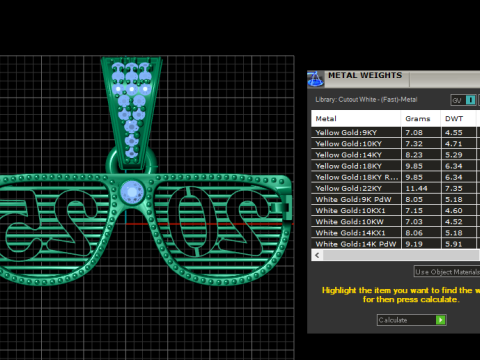Click the 4.71 DWT value
This screenshot has width=480, height=360.
(454, 144)
